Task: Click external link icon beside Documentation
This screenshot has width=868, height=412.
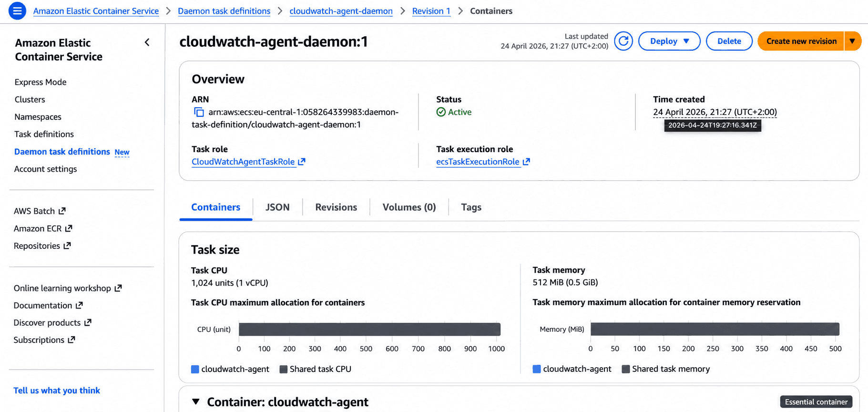Action: tap(79, 305)
